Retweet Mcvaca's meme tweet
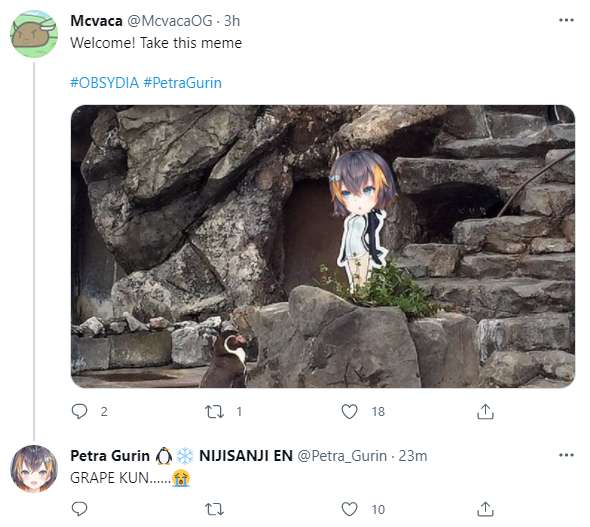The image size is (590, 527). (214, 412)
